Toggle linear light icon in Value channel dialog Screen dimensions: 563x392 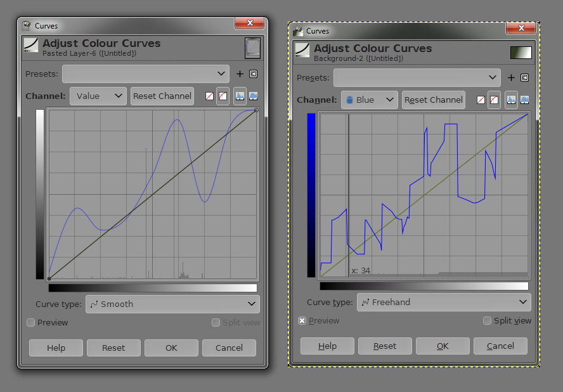[x=209, y=96]
